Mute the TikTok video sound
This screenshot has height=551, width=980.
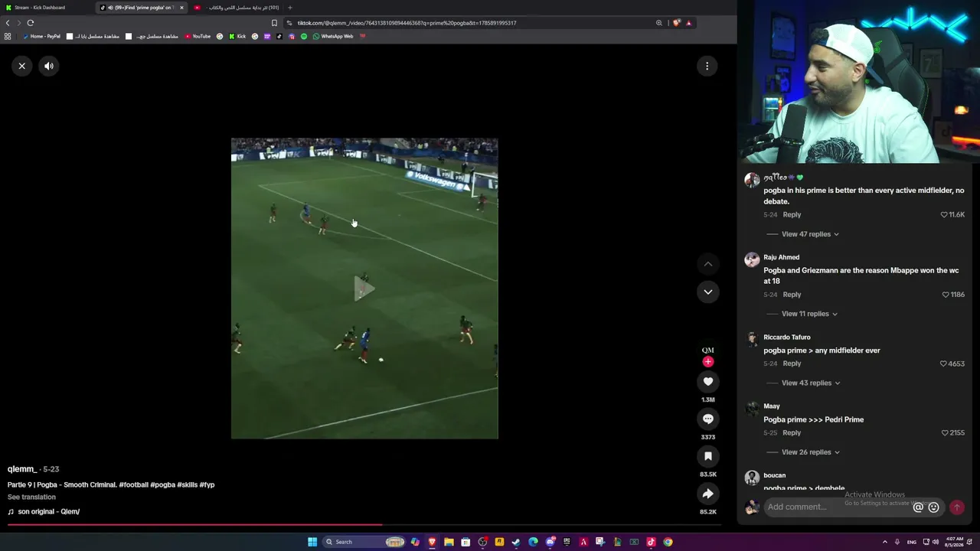coord(49,66)
